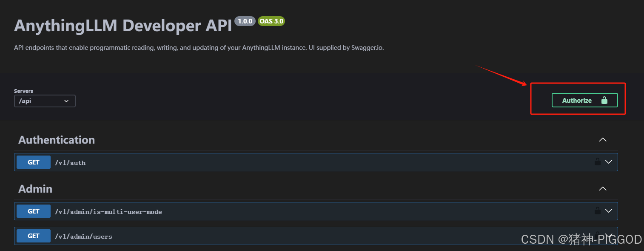This screenshot has height=251, width=644.
Task: Click the GET badge for /v1/admin/is-multi-user-mode
Action: click(34, 211)
